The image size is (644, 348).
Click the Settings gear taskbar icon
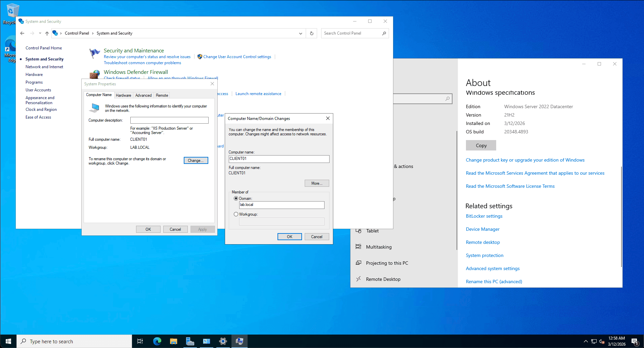pos(223,341)
